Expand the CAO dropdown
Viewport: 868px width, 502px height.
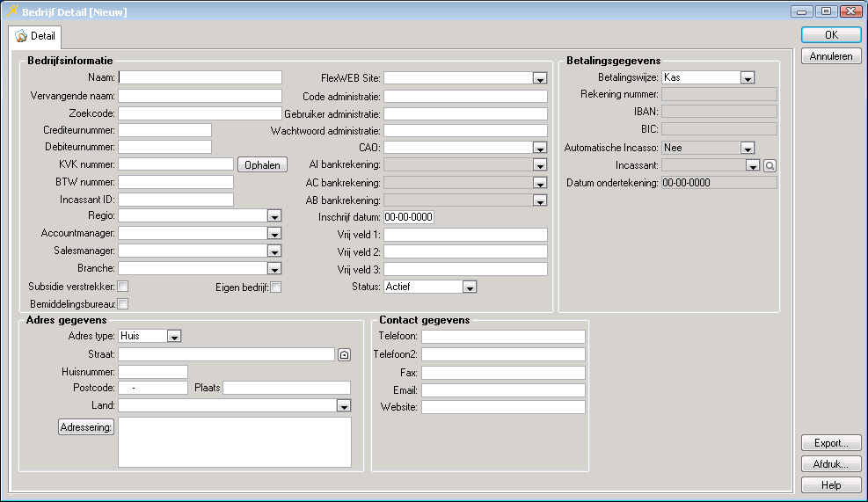(540, 148)
